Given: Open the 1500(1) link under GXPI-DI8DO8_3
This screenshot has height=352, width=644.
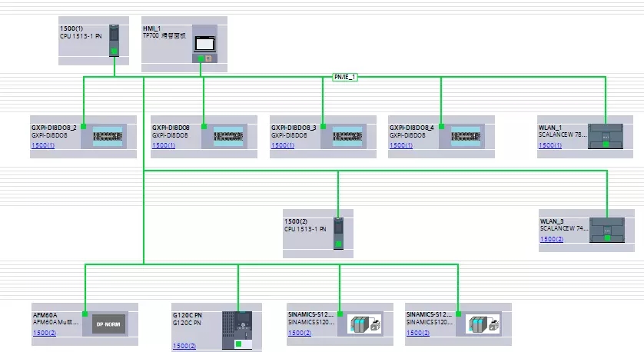Looking at the screenshot, I should coord(282,145).
